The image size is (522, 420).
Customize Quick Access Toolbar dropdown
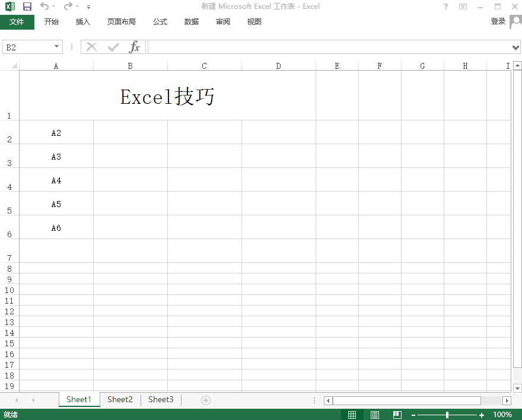pyautogui.click(x=88, y=7)
